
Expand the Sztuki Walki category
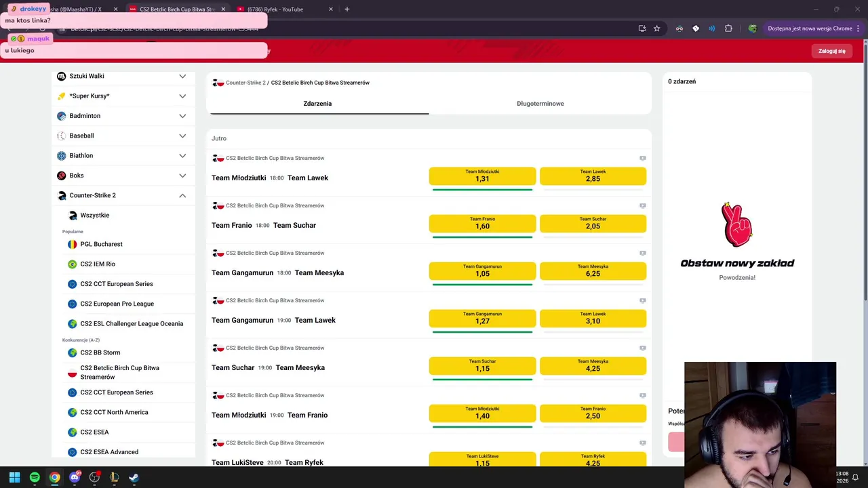[x=182, y=76]
